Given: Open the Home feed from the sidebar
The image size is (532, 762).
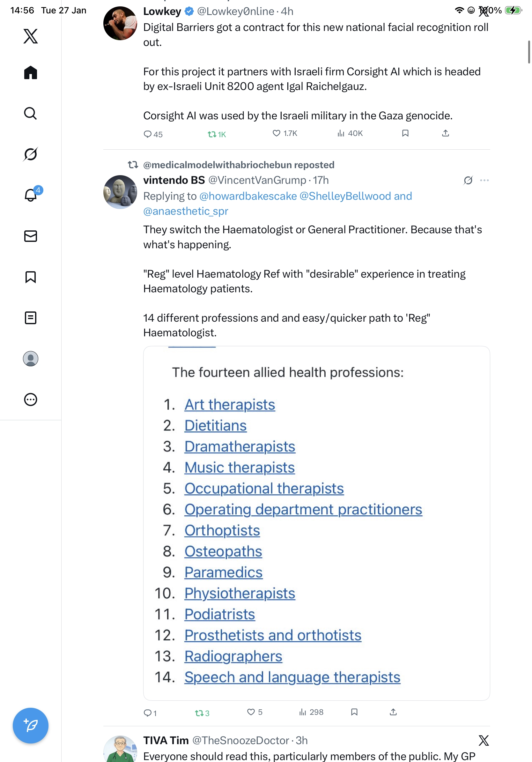Looking at the screenshot, I should coord(31,73).
